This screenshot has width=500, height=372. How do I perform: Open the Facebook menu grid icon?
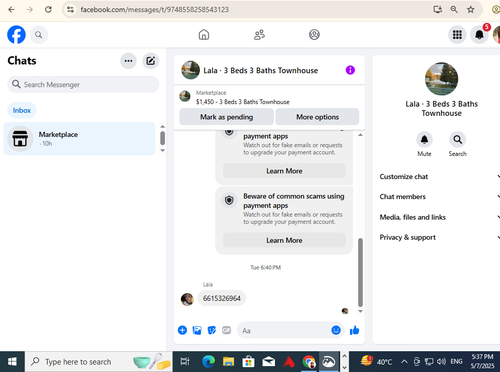pos(457,35)
